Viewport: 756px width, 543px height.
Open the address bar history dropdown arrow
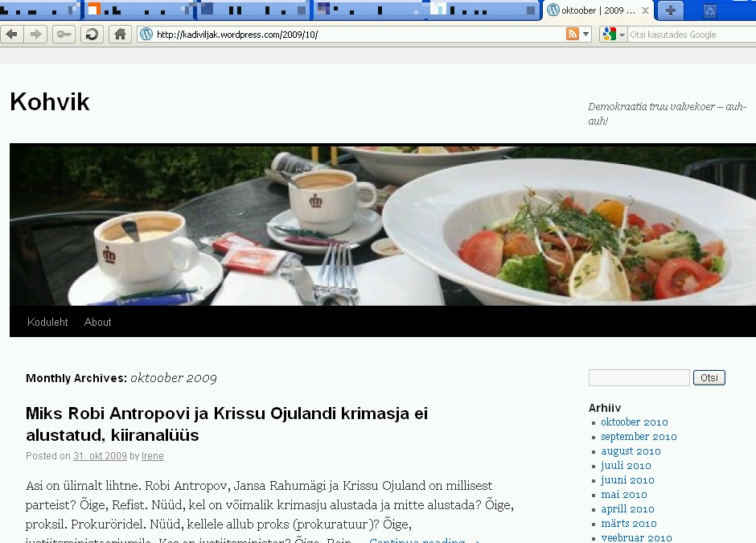pyautogui.click(x=585, y=35)
